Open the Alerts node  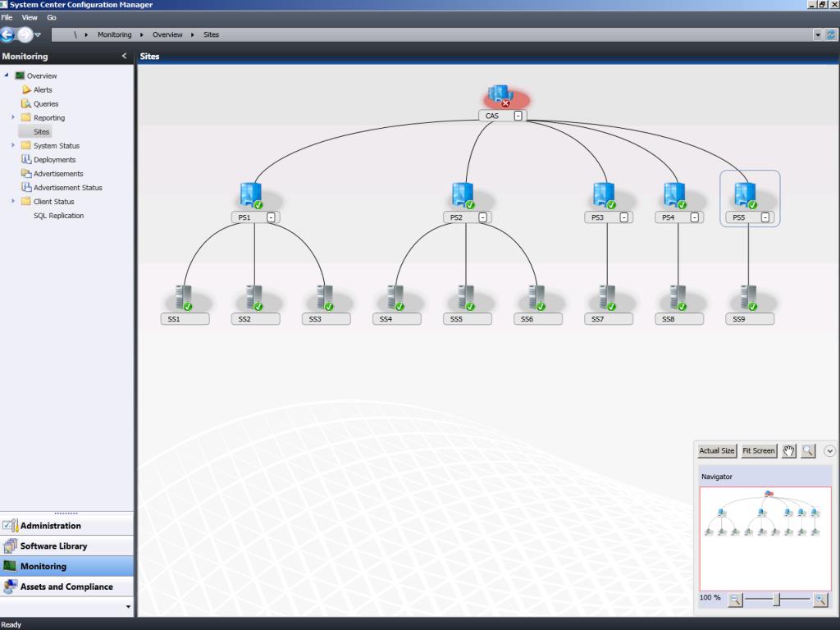pyautogui.click(x=43, y=90)
